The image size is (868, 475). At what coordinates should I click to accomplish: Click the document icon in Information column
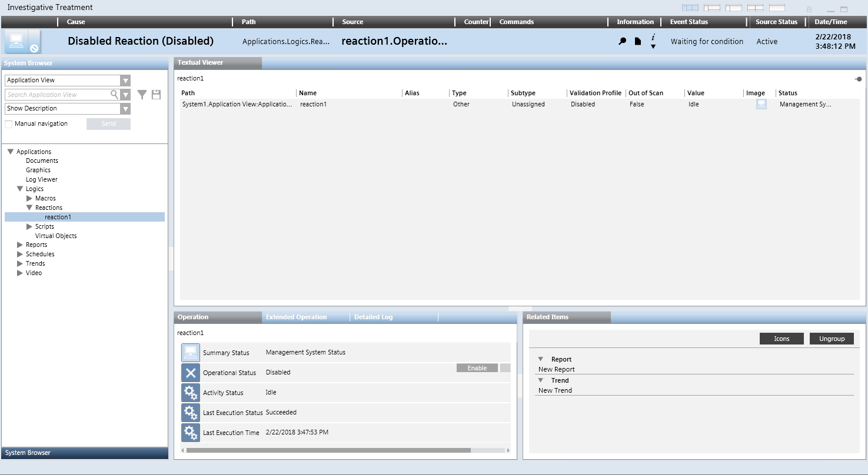point(638,42)
